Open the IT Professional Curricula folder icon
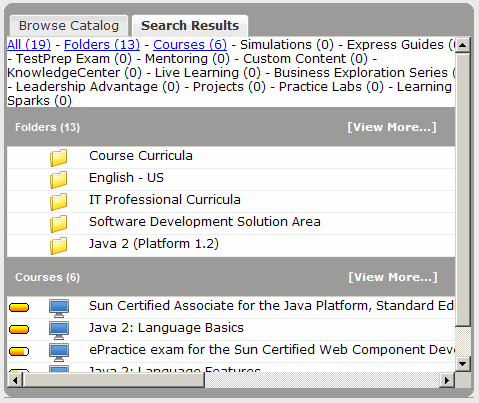Viewport: 479px width, 403px height. coord(59,201)
